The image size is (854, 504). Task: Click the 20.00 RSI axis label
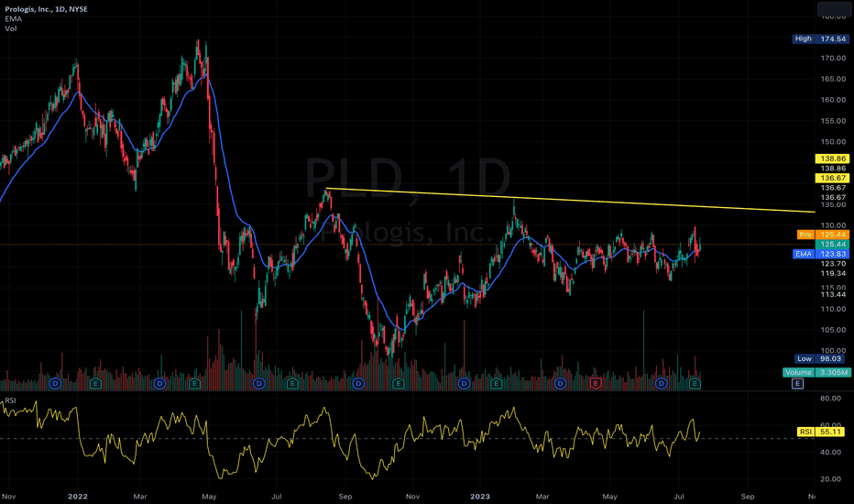[x=830, y=479]
